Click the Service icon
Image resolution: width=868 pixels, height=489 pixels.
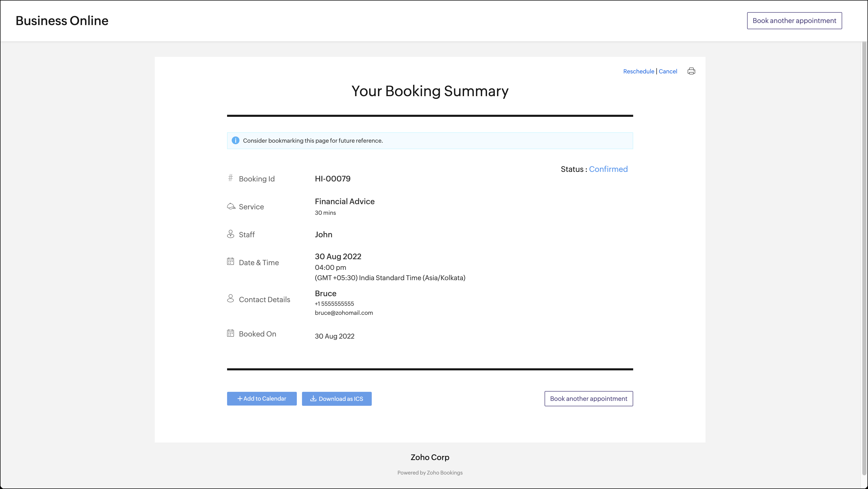click(x=231, y=206)
